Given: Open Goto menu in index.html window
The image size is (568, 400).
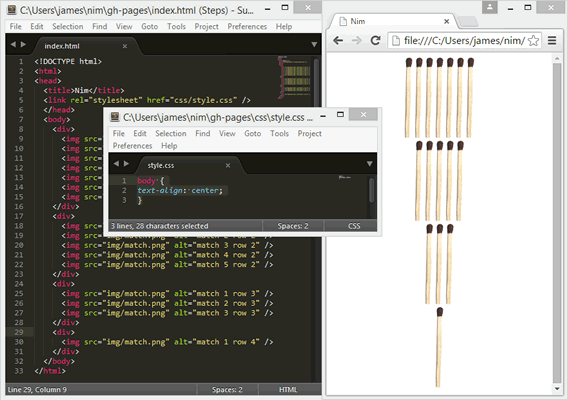Looking at the screenshot, I should 149,26.
